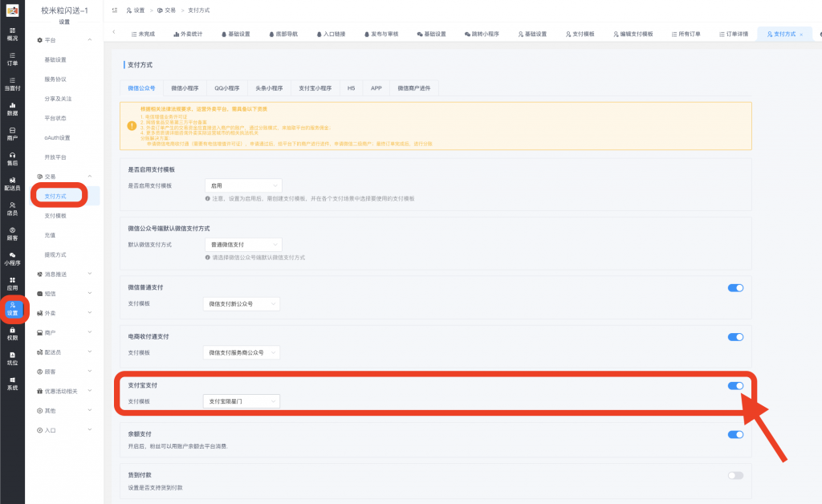Open 支付宝支付 template dropdown 支付宝陈厦门
This screenshot has width=822, height=504.
click(242, 400)
